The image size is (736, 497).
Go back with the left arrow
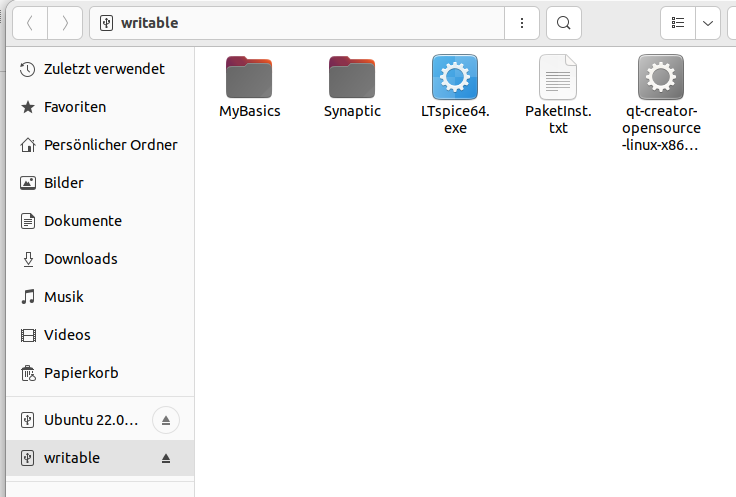(x=30, y=23)
